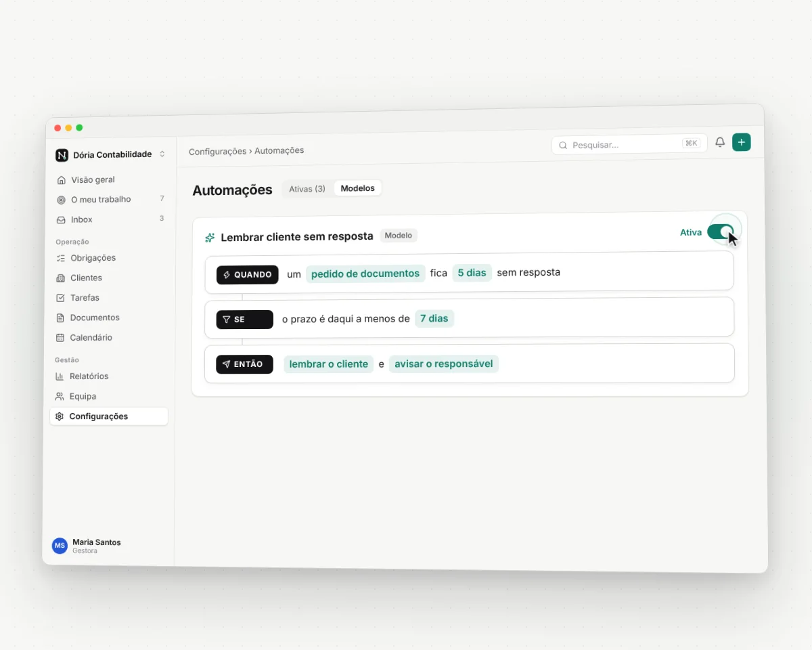The width and height of the screenshot is (812, 650).
Task: Open the pedido de documentos trigger selector
Action: point(365,274)
